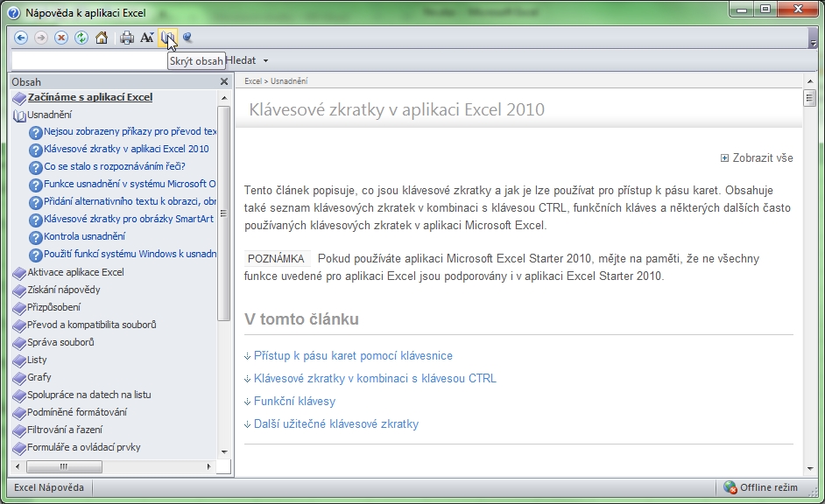
Task: Click the contents pane scroll-up arrow
Action: pos(224,98)
